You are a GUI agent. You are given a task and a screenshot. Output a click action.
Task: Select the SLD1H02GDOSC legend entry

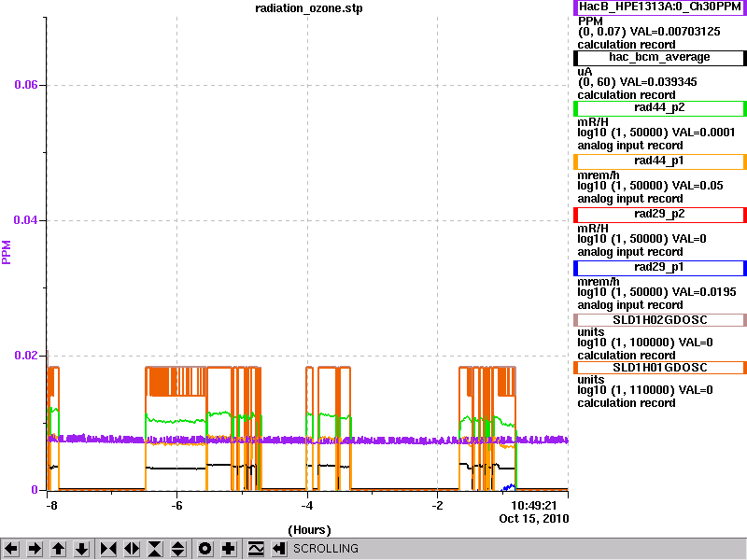[660, 320]
